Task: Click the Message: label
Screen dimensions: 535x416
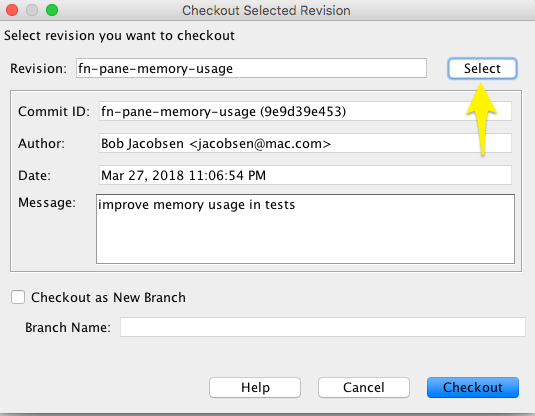Action: point(47,202)
